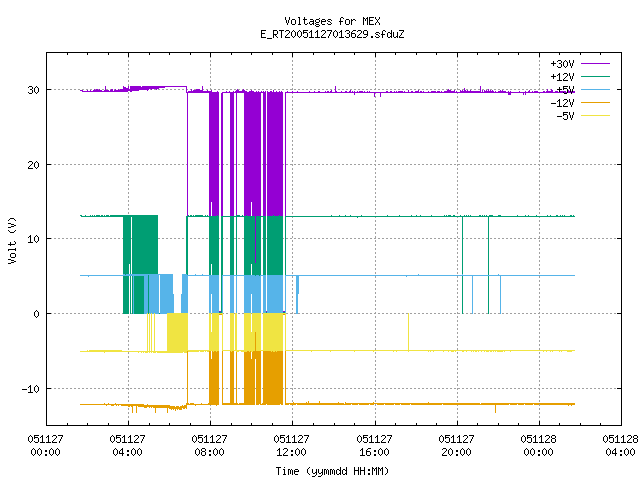Click the x-axis label 051127 00:00
The width and height of the screenshot is (640, 480).
click(45, 445)
